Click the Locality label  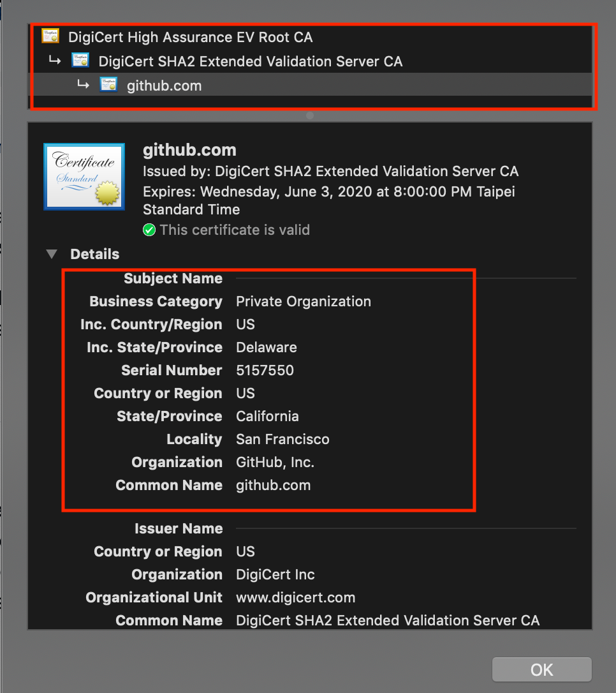[x=194, y=439]
